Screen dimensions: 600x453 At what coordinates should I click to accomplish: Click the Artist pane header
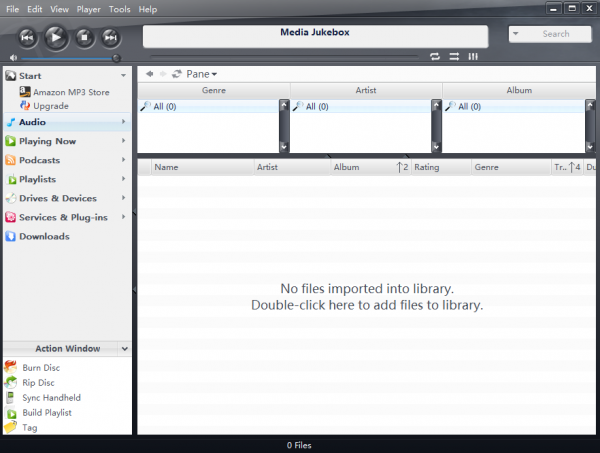coord(366,91)
